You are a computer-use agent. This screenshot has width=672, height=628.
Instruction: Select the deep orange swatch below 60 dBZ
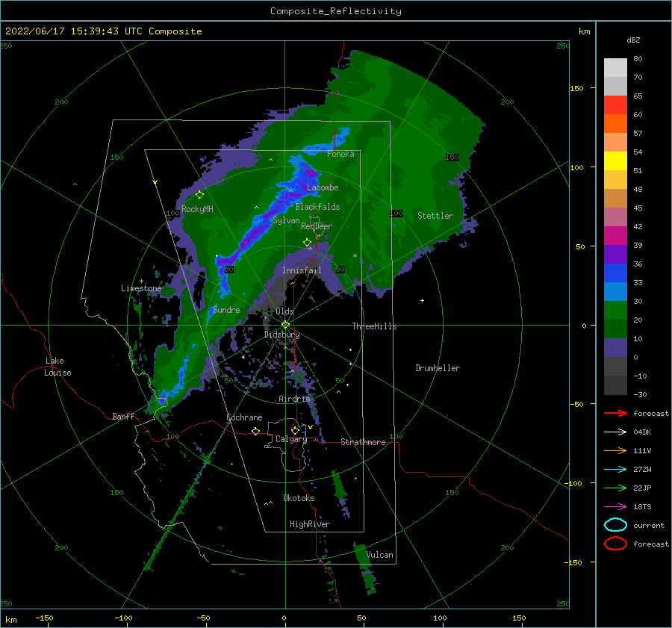click(x=615, y=123)
